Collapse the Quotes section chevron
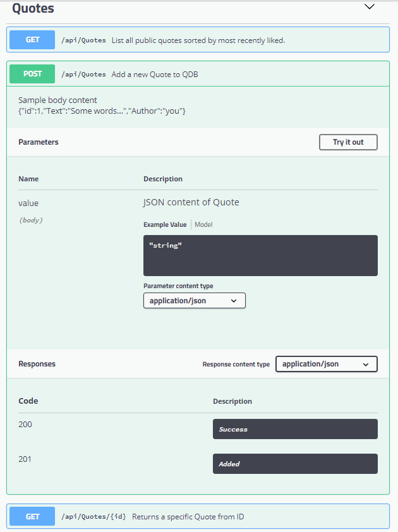Screen dimensions: 398x532 tap(370, 7)
